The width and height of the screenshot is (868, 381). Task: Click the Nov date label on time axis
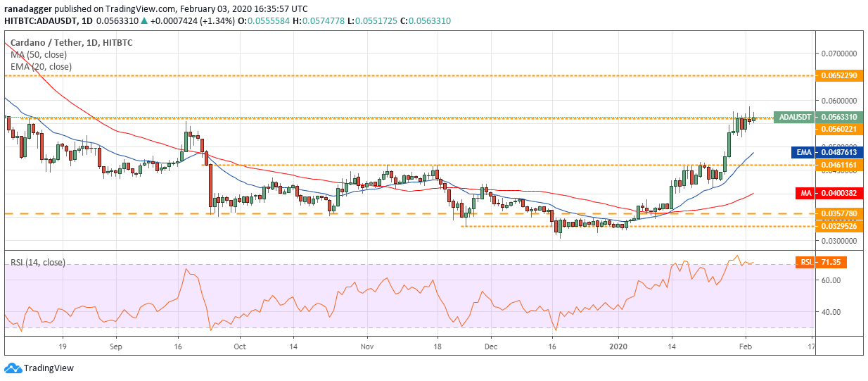point(366,346)
